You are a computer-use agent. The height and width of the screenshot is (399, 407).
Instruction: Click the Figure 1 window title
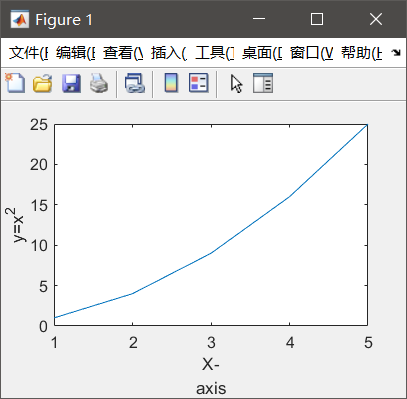[64, 20]
